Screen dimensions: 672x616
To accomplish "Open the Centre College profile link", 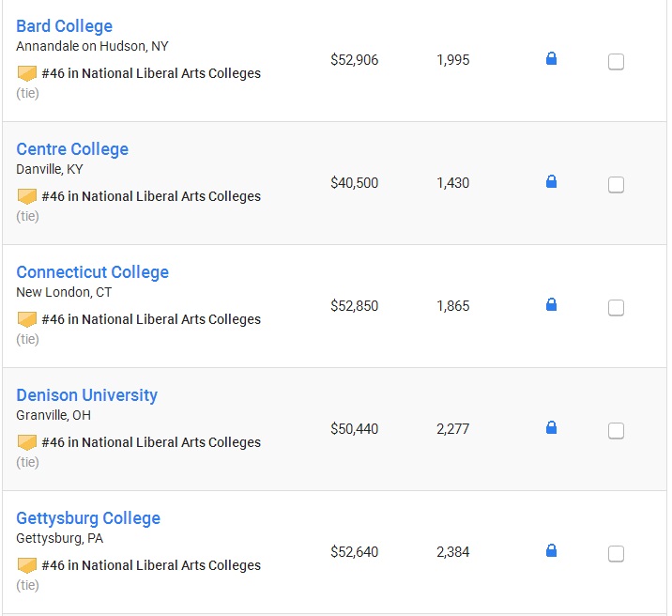I will [x=72, y=149].
